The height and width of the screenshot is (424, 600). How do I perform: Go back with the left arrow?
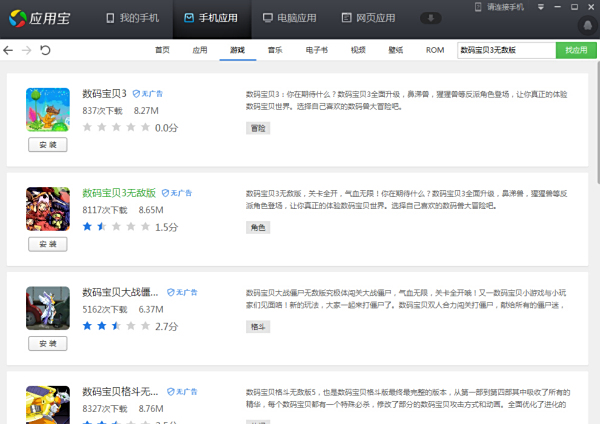[x=8, y=50]
